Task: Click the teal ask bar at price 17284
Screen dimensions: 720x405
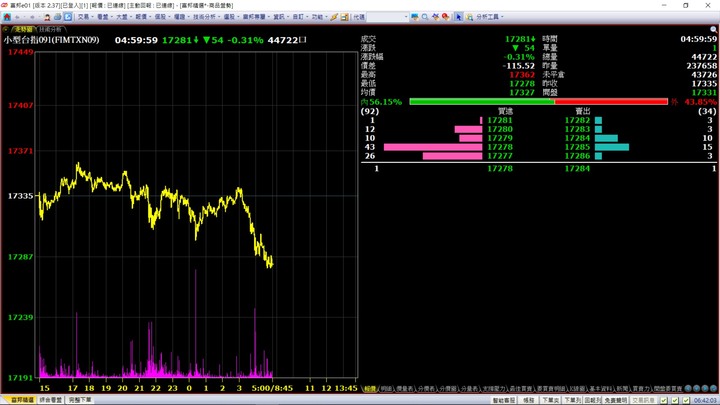Action: 606,138
